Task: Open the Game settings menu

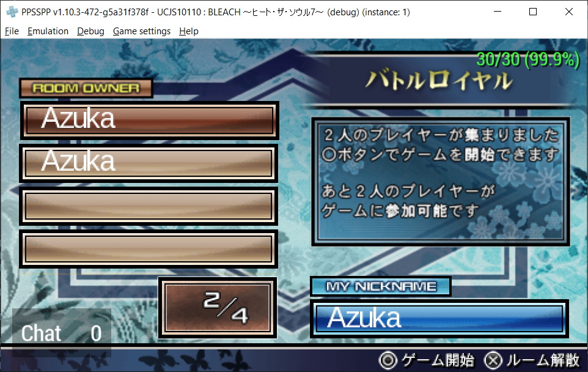Action: pyautogui.click(x=141, y=31)
